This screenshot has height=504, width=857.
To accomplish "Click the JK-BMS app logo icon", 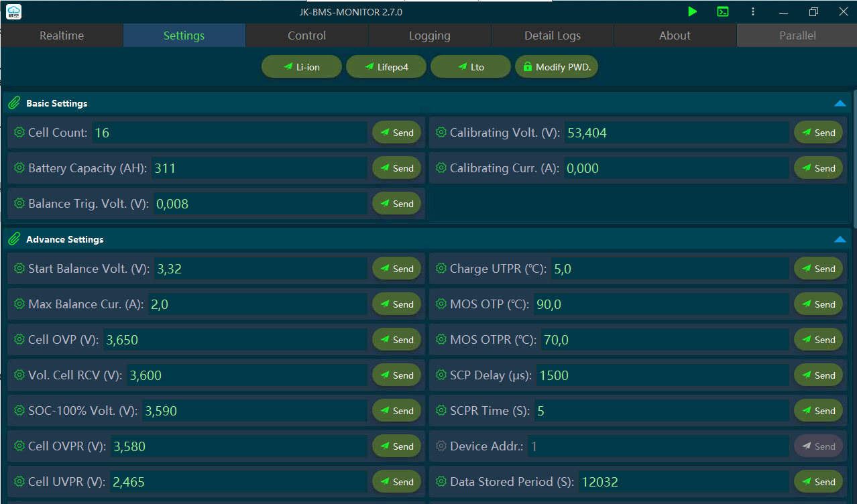I will 13,11.
